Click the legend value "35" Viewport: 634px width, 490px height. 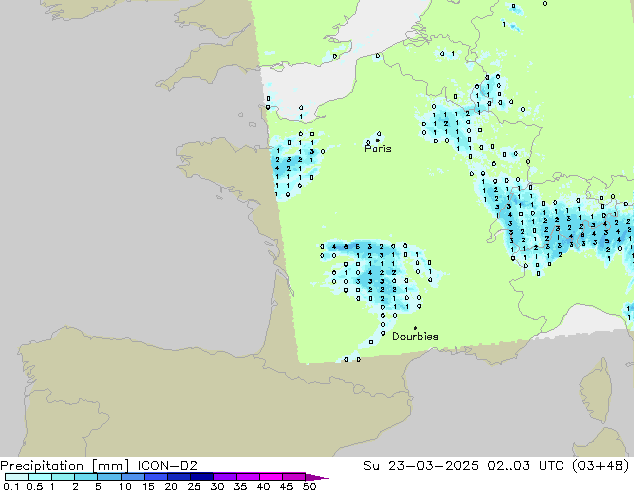[240, 486]
